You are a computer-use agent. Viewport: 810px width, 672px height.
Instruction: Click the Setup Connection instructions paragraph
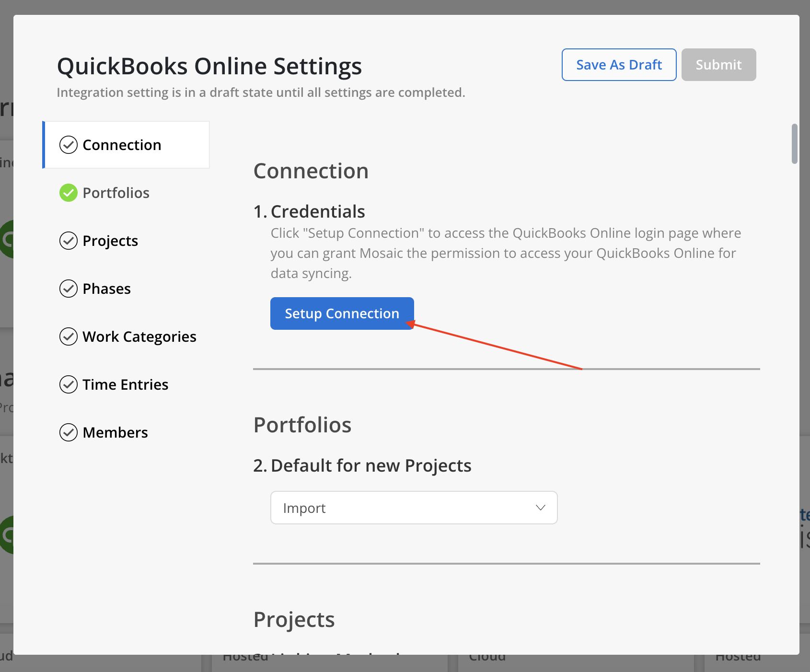(x=506, y=253)
